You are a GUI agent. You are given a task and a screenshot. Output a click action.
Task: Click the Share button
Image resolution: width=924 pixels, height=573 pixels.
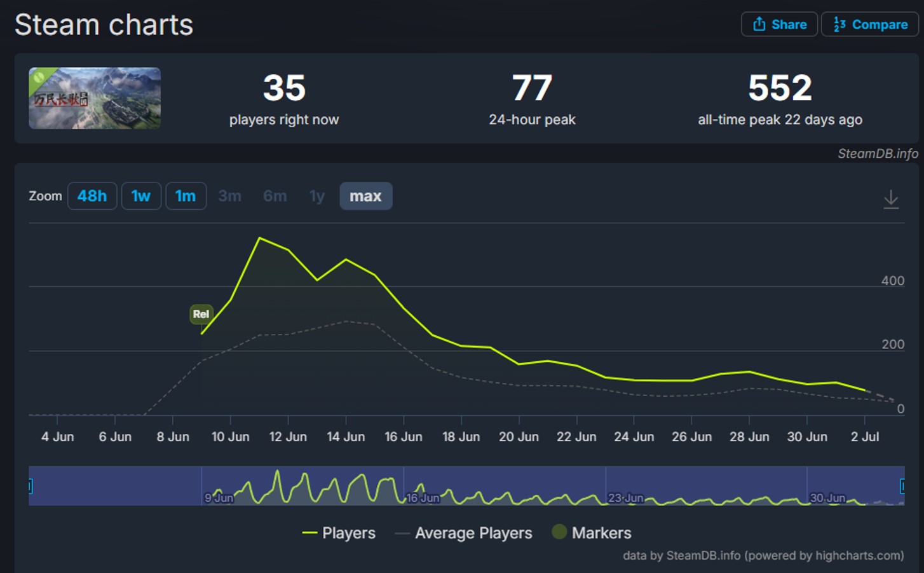(x=779, y=24)
